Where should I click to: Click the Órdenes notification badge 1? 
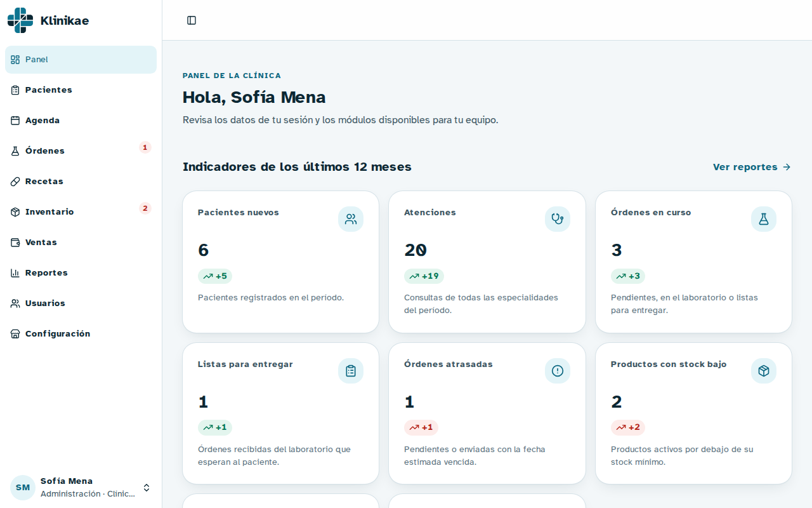[x=145, y=147]
